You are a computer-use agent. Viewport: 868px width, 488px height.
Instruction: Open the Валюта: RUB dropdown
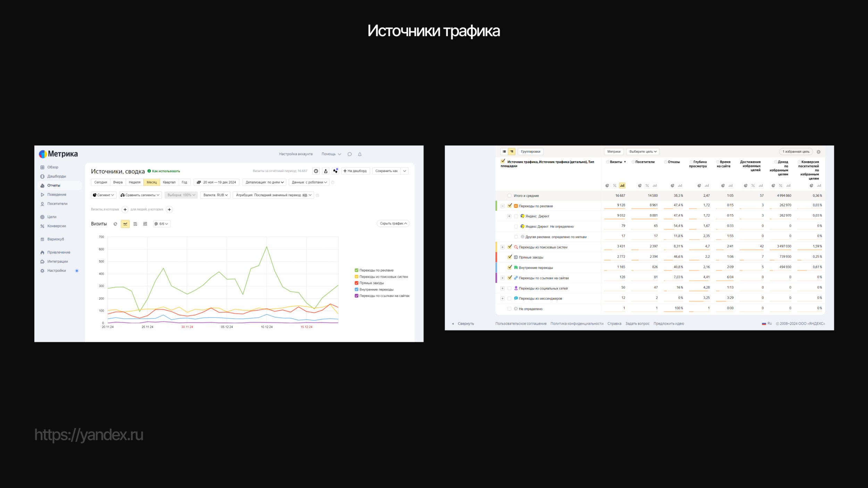(x=215, y=195)
